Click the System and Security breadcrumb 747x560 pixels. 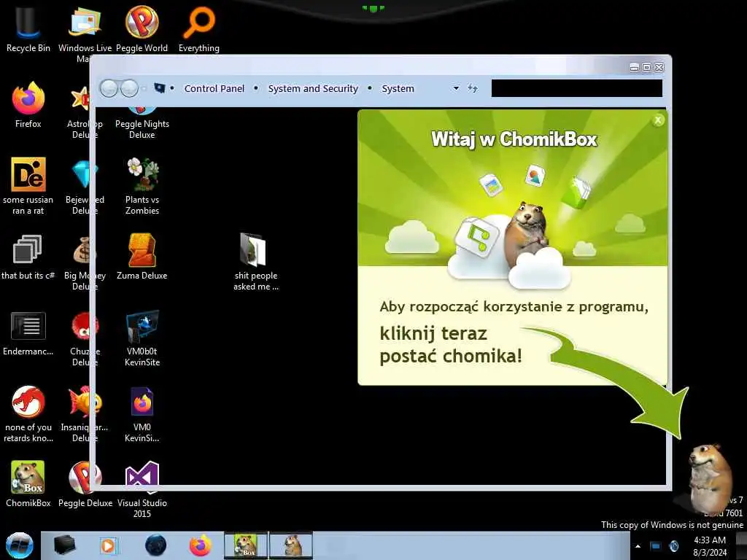coord(313,88)
